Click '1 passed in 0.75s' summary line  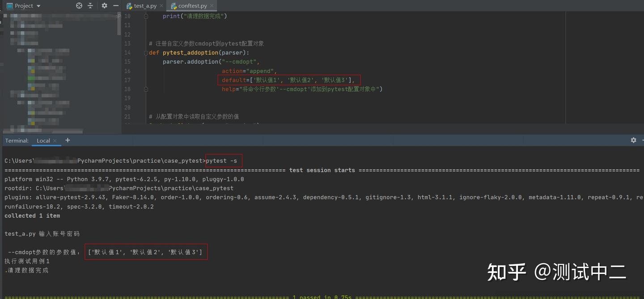[x=322, y=297]
